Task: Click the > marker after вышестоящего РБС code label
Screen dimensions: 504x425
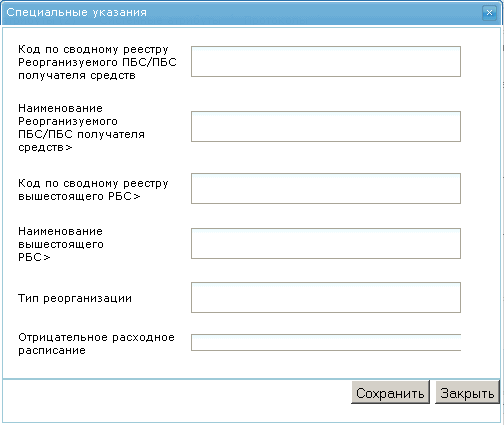Action: tap(137, 197)
